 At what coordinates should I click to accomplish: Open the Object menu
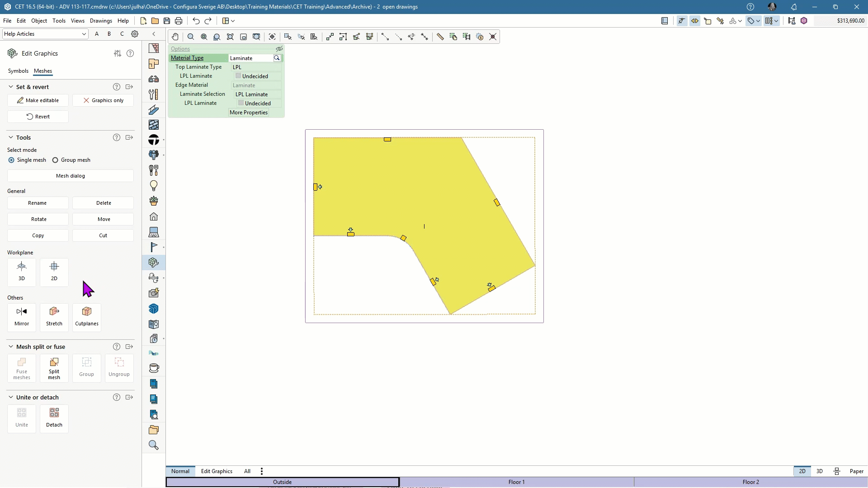(x=39, y=21)
